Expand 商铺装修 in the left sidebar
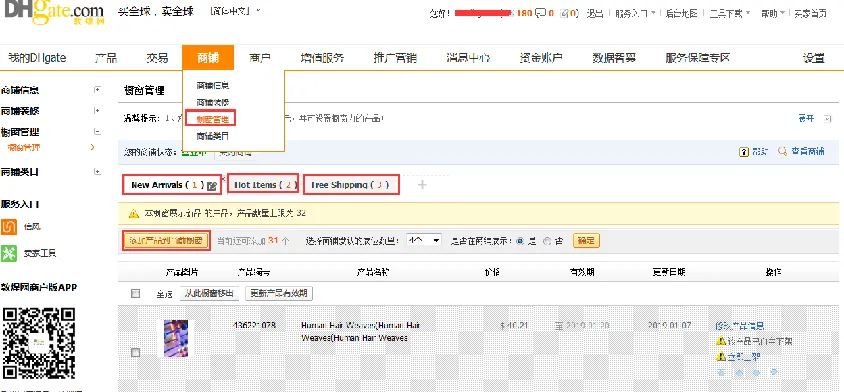Image resolution: width=844 pixels, height=392 pixels. pos(97,110)
